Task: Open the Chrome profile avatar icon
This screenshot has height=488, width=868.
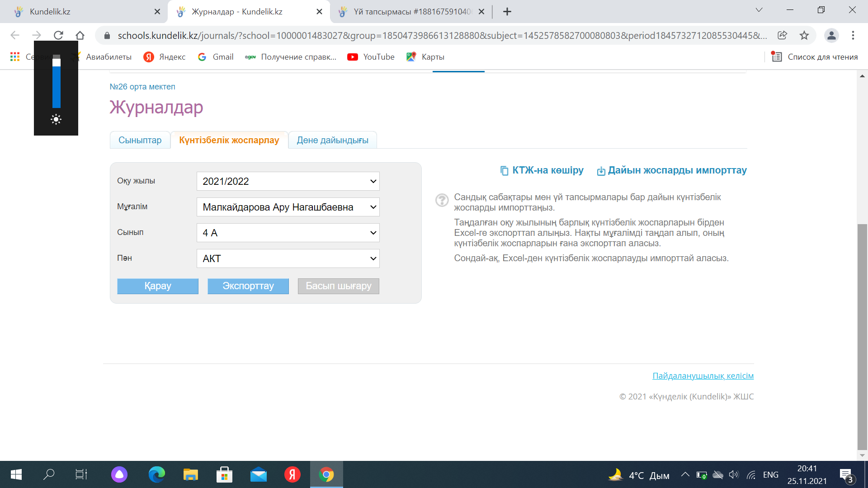Action: pyautogui.click(x=831, y=35)
